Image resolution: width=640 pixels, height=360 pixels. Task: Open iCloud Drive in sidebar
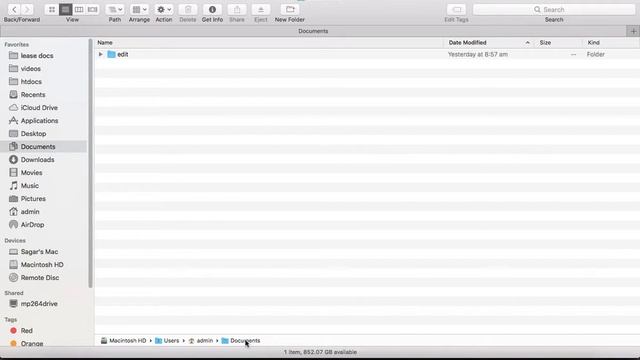pyautogui.click(x=39, y=108)
